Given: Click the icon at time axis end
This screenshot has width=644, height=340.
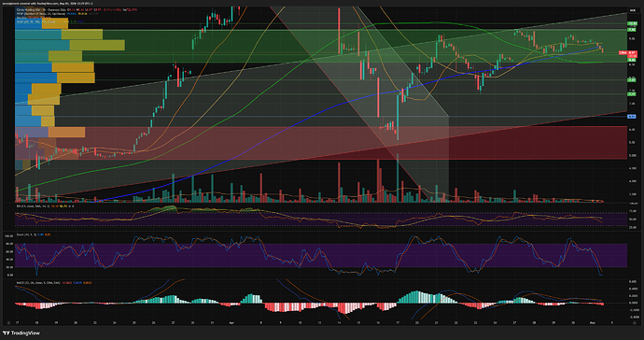Looking at the screenshot, I should (x=635, y=323).
